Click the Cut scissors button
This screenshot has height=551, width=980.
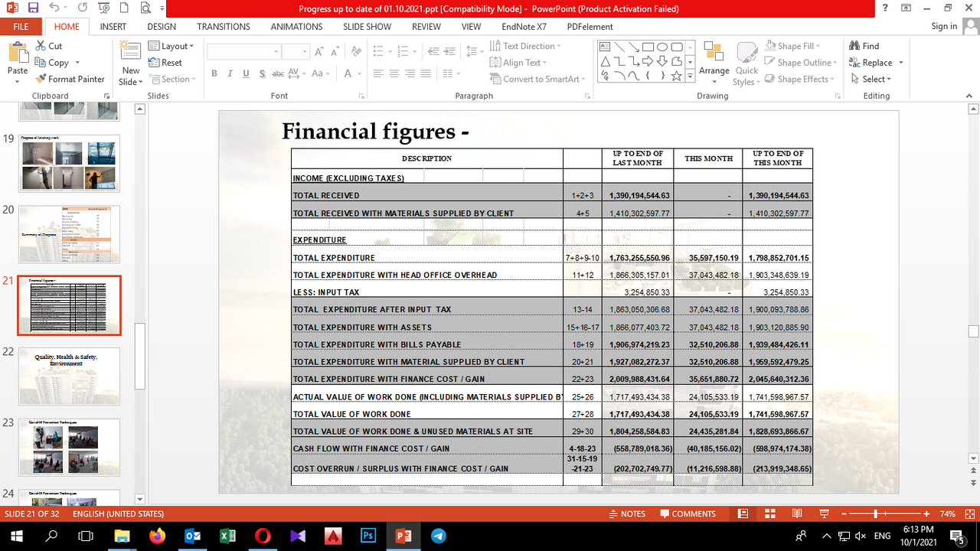coord(50,46)
